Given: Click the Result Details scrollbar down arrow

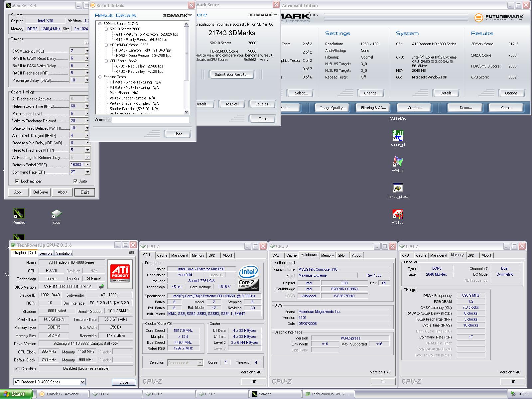Looking at the screenshot, I should pos(186,112).
